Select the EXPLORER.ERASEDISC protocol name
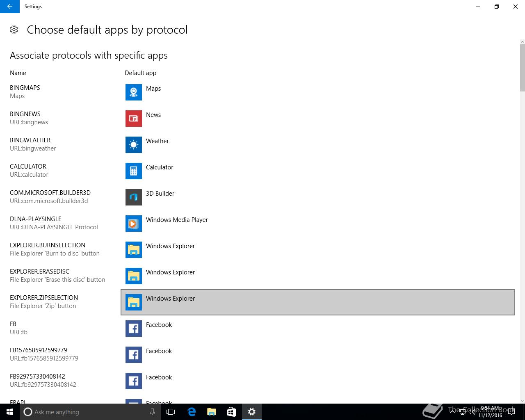Screen dimensions: 525x420 click(39, 272)
